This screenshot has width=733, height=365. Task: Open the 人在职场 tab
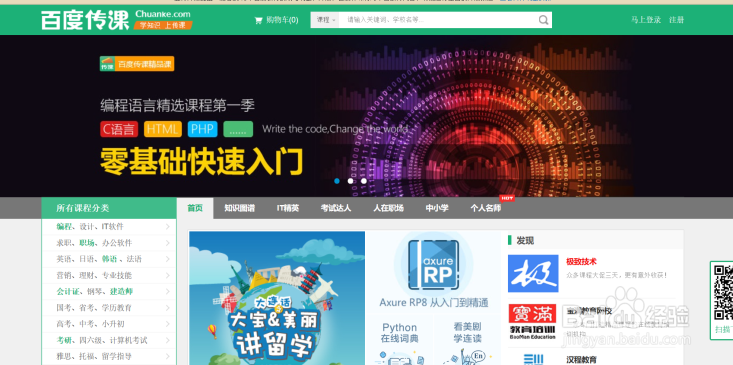[x=388, y=208]
